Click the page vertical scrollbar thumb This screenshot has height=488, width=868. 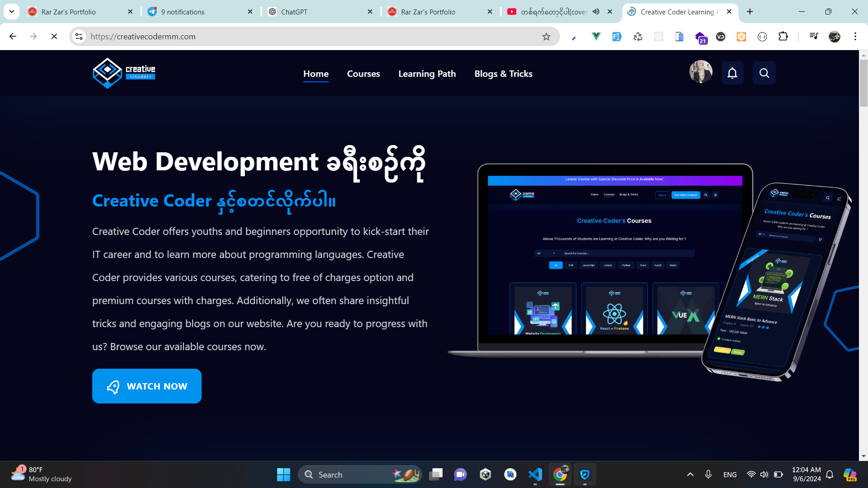click(x=863, y=84)
